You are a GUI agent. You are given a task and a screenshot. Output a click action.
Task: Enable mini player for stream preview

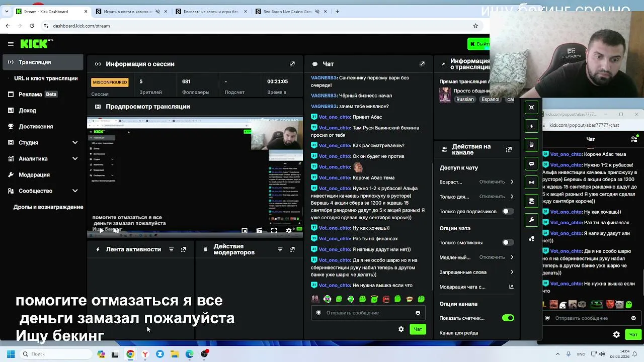[x=245, y=230]
